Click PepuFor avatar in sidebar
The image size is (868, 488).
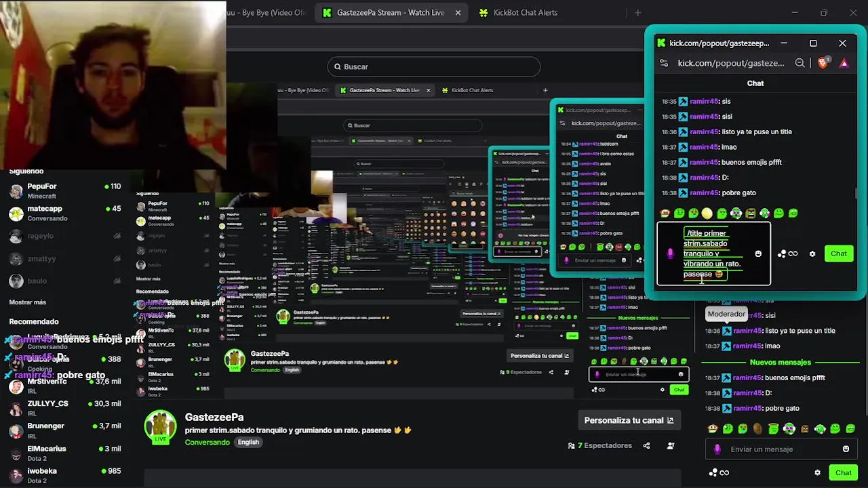[16, 191]
